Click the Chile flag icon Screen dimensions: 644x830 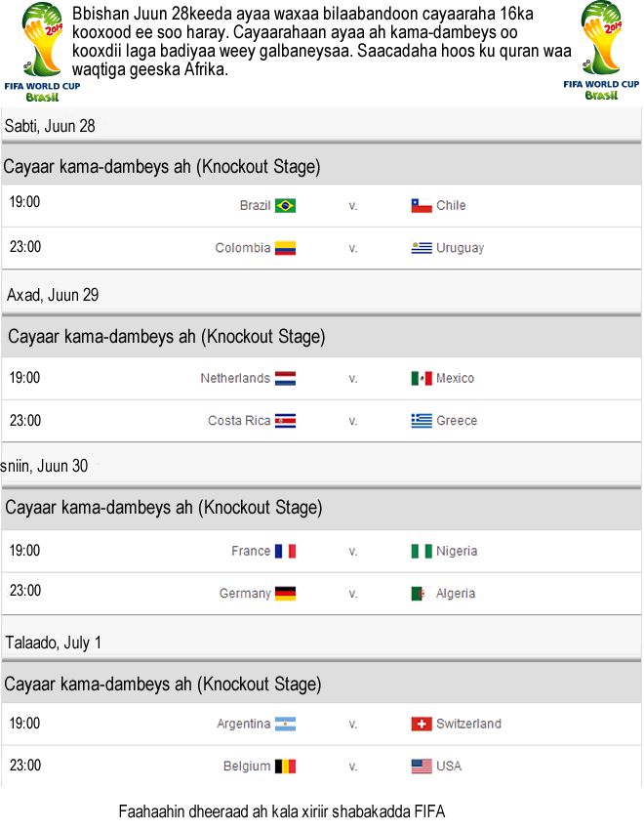[422, 206]
